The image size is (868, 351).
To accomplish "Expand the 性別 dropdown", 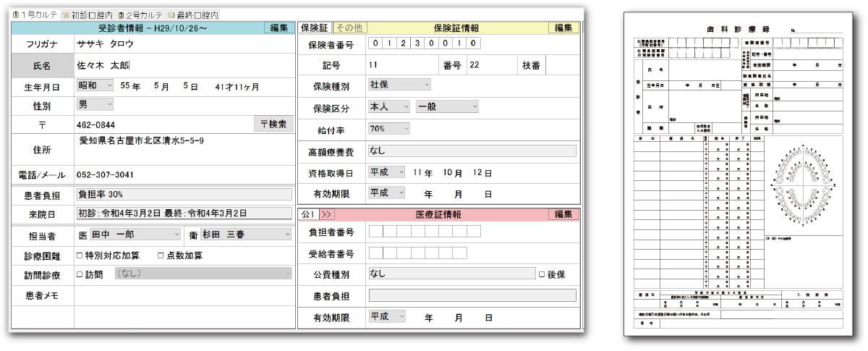I will (95, 104).
